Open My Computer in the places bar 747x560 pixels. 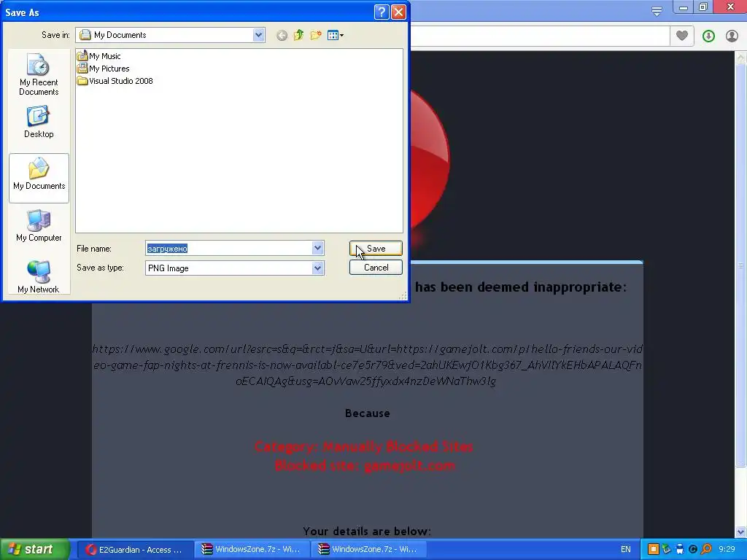39,226
